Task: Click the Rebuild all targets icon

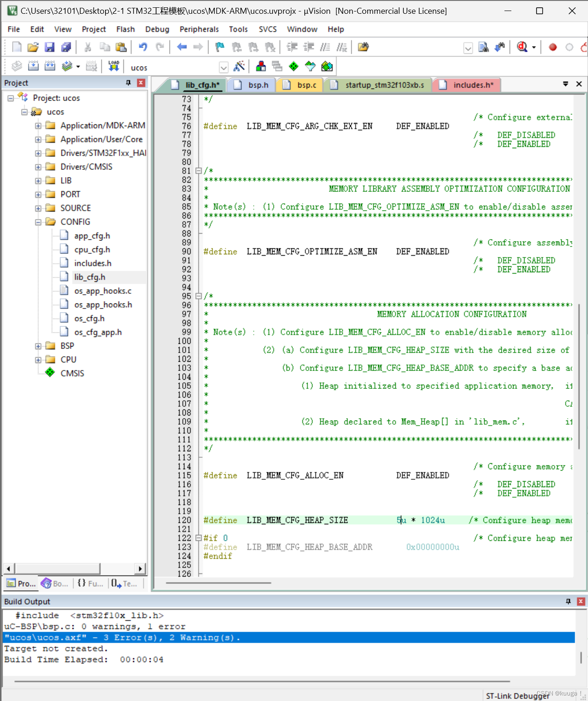Action: pos(50,66)
